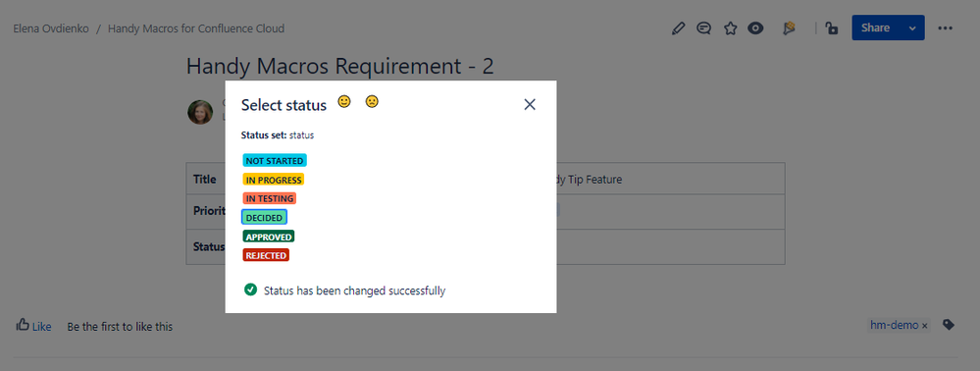This screenshot has height=371, width=980.
Task: Select the IN TESTING status
Action: [270, 198]
